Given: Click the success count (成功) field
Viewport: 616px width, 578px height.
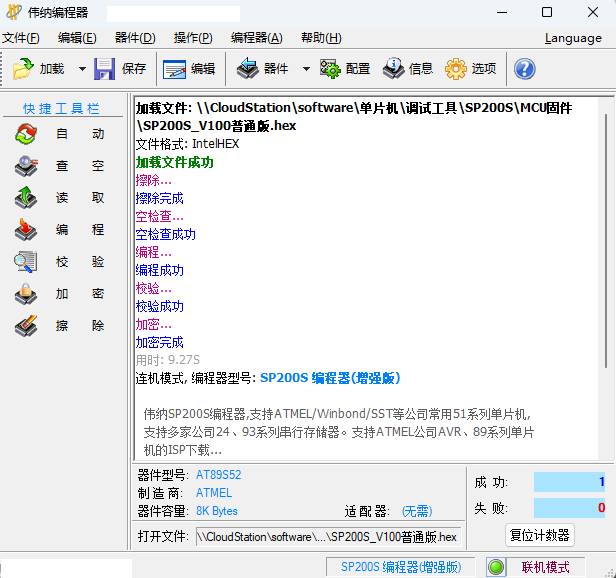Looking at the screenshot, I should click(569, 482).
